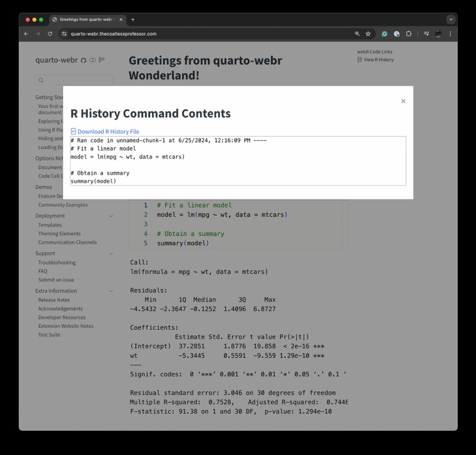This screenshot has width=476, height=455.
Task: Click the magnifier icon in the sidebar search box
Action: pos(40,80)
